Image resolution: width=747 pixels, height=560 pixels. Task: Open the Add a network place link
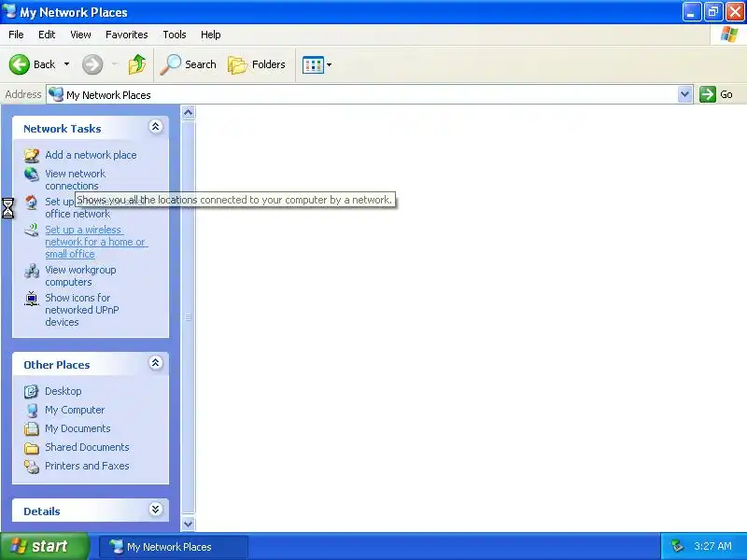click(x=91, y=155)
